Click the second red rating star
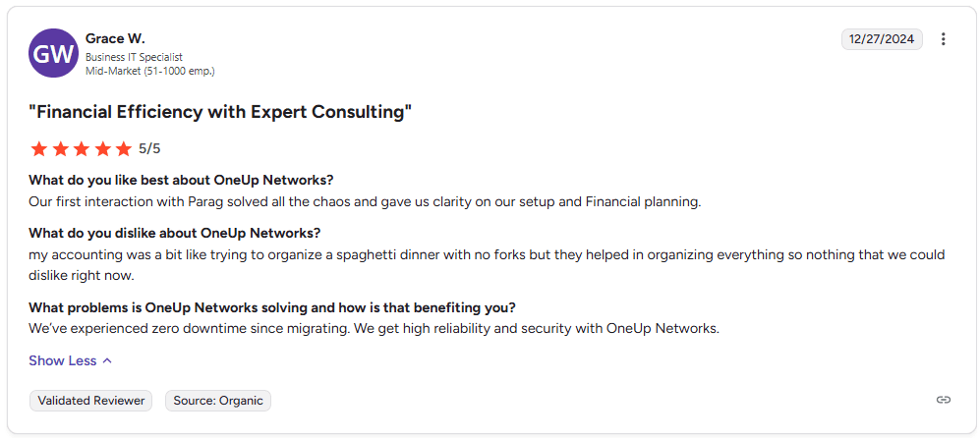This screenshot has width=980, height=438. [60, 149]
